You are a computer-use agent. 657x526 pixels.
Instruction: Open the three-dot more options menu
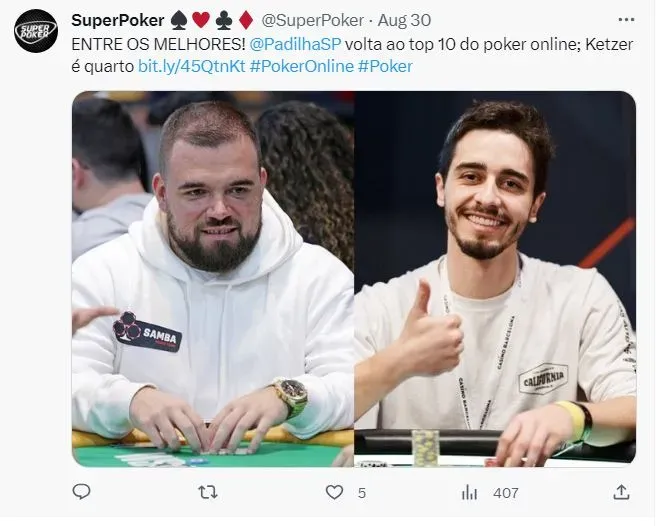[626, 20]
